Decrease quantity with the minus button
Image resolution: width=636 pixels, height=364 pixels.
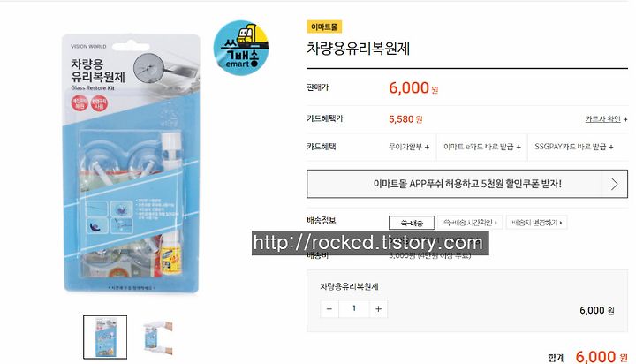click(x=329, y=309)
